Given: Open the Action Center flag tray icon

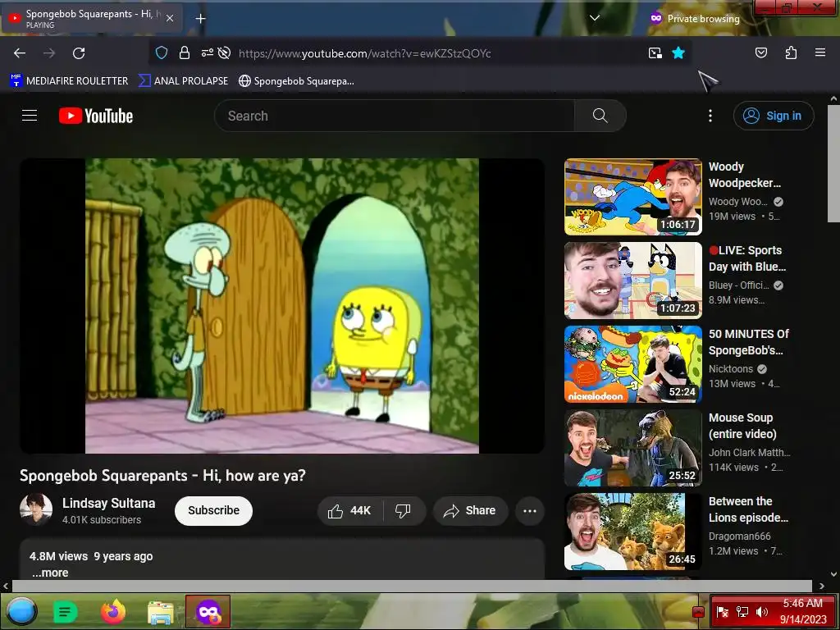Looking at the screenshot, I should click(x=722, y=612).
